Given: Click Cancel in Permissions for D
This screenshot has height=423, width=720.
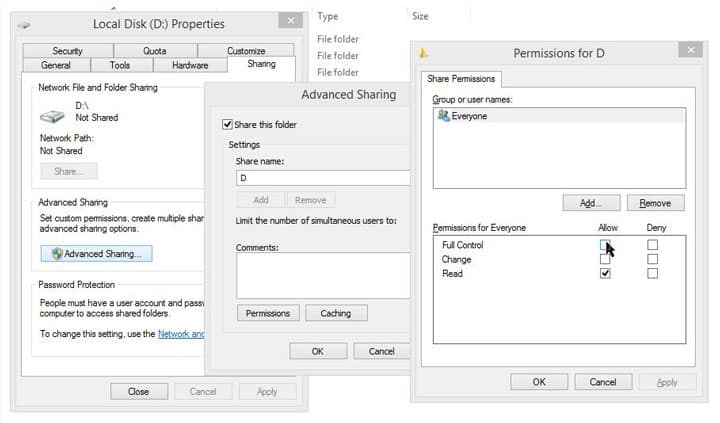Looking at the screenshot, I should 603,382.
